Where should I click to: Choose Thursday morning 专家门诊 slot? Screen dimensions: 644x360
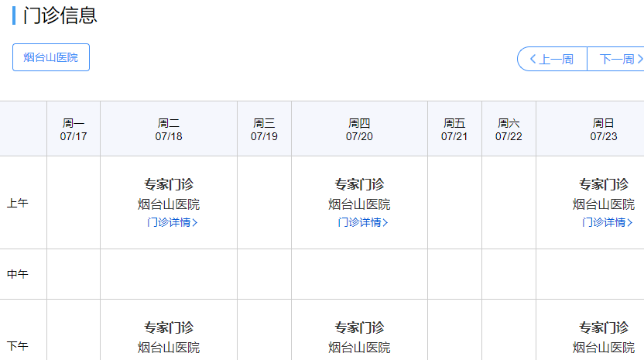(359, 184)
